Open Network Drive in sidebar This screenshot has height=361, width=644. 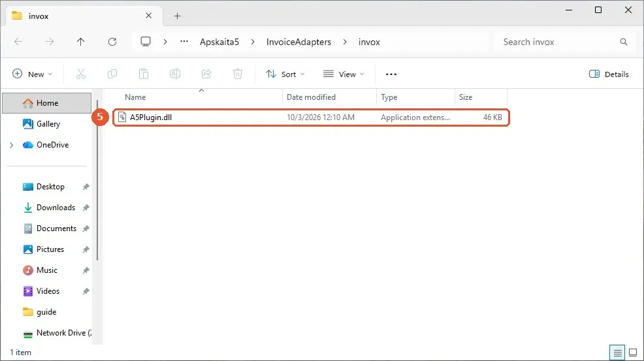click(x=63, y=333)
